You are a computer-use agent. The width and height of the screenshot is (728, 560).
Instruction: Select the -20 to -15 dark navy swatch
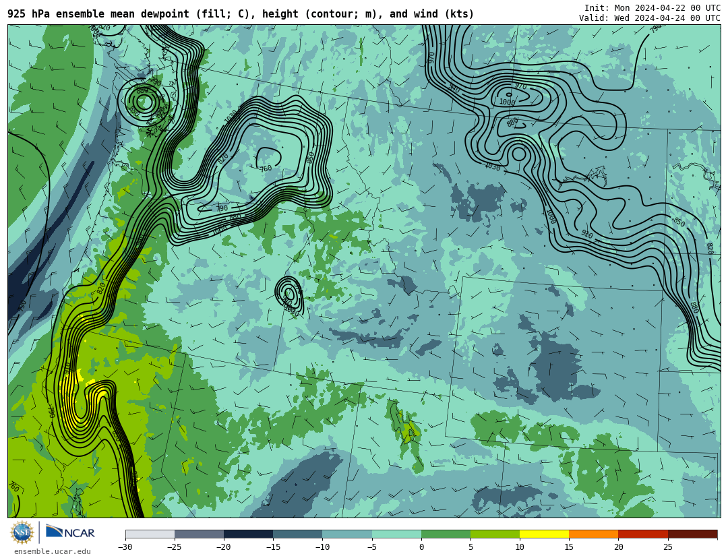click(x=248, y=534)
